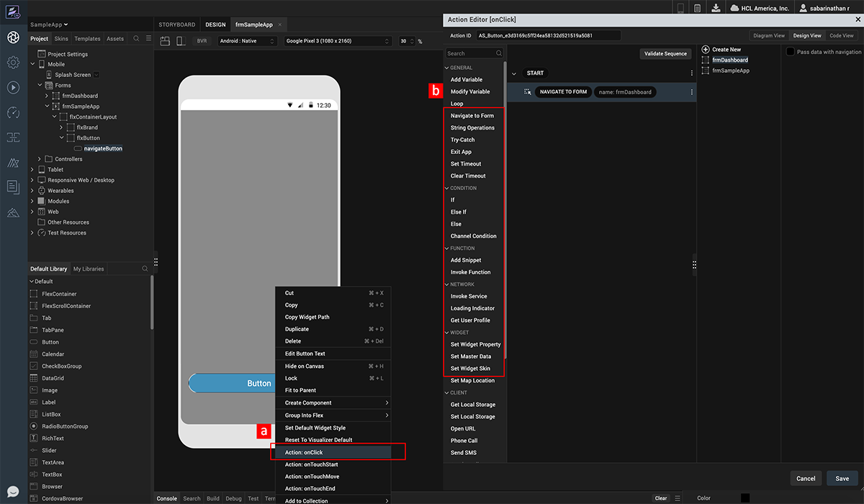The height and width of the screenshot is (504, 864).
Task: Collapse the GENERAL actions section
Action: [447, 68]
